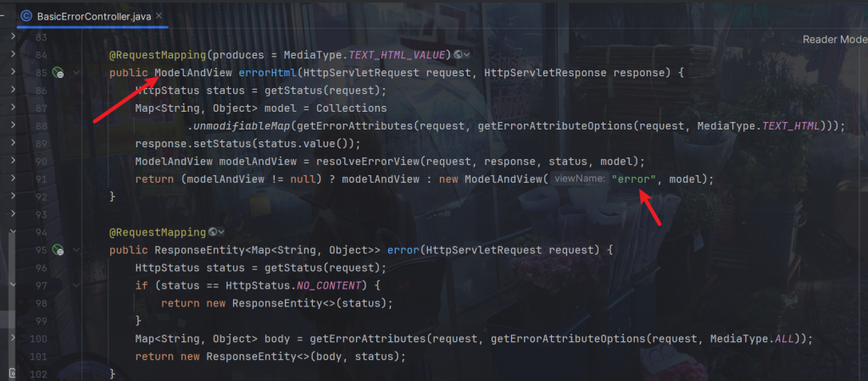Expand the topmost project tree chevron
This screenshot has height=381, width=868.
click(x=12, y=38)
